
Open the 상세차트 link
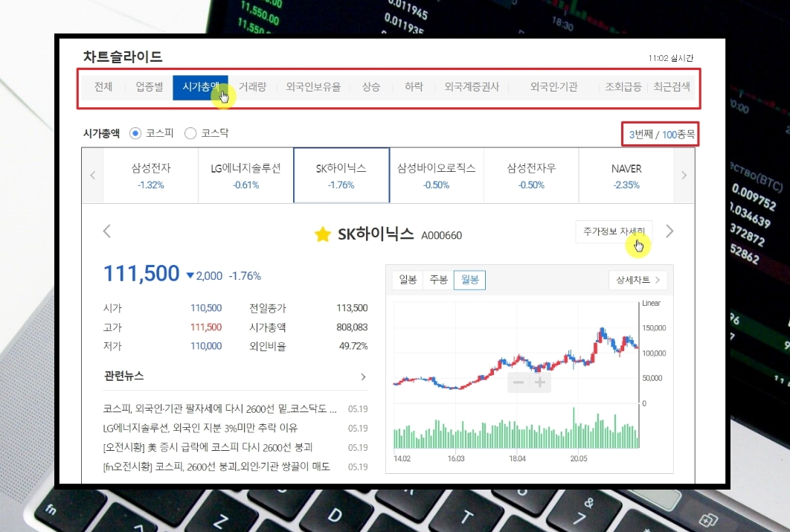click(x=638, y=280)
